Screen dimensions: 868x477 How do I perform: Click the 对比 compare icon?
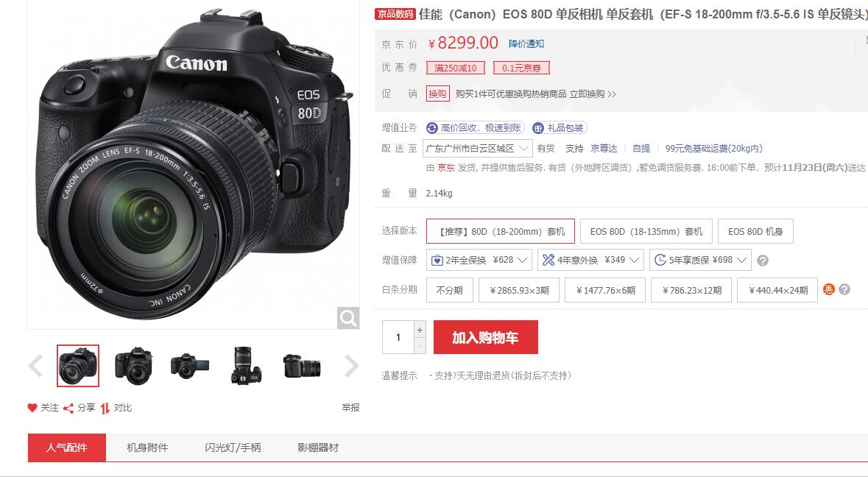coord(105,409)
